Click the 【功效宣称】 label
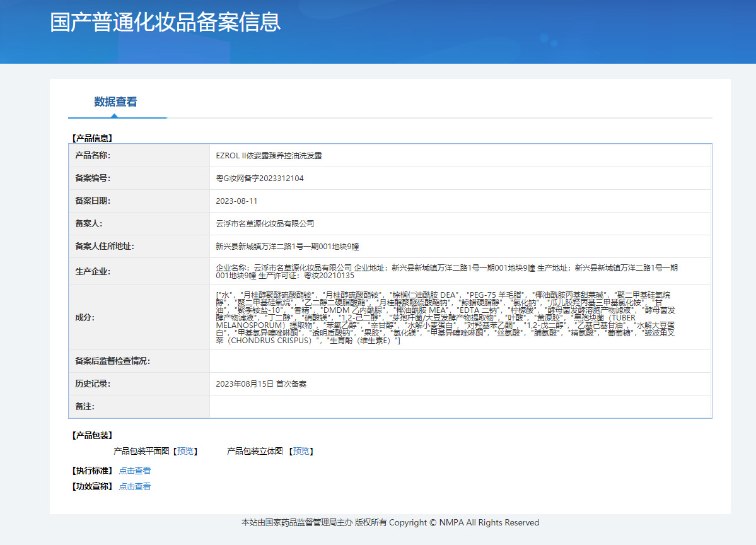This screenshot has width=756, height=545. (92, 486)
